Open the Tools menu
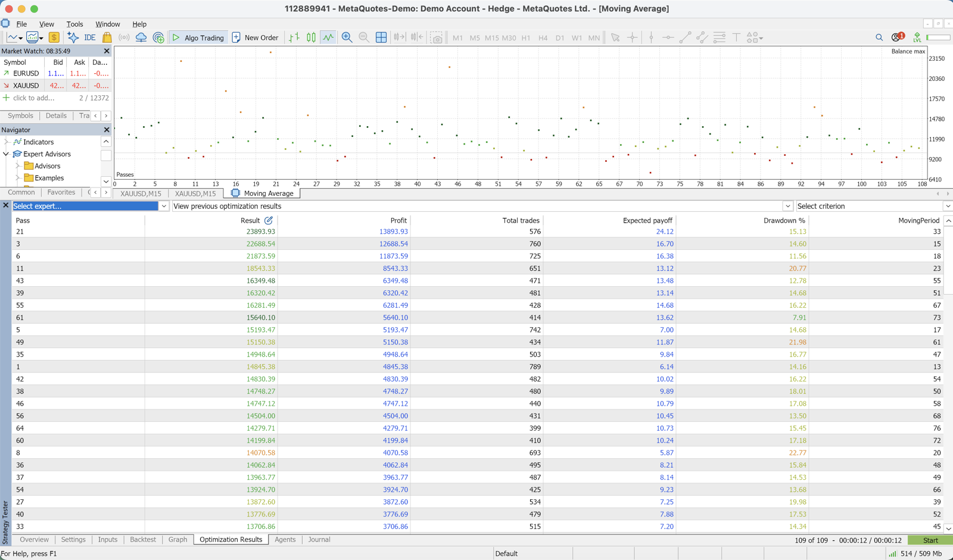The image size is (953, 560). pos(74,24)
